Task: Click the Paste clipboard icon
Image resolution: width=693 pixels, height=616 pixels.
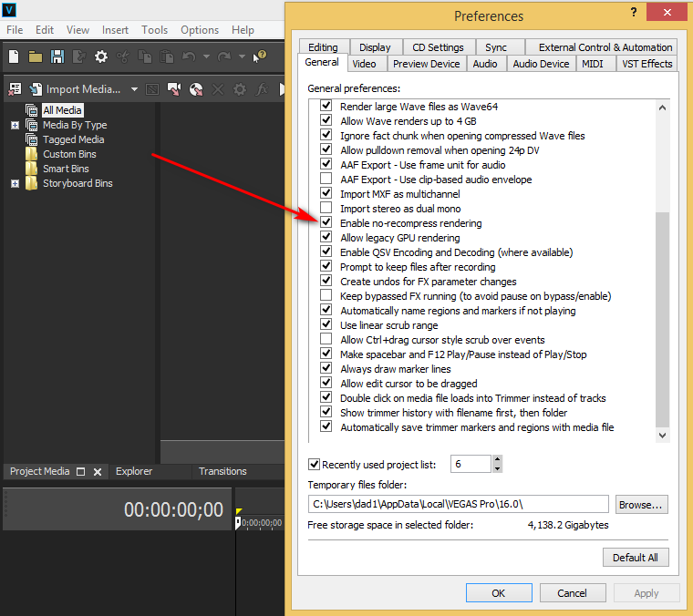Action: [167, 56]
